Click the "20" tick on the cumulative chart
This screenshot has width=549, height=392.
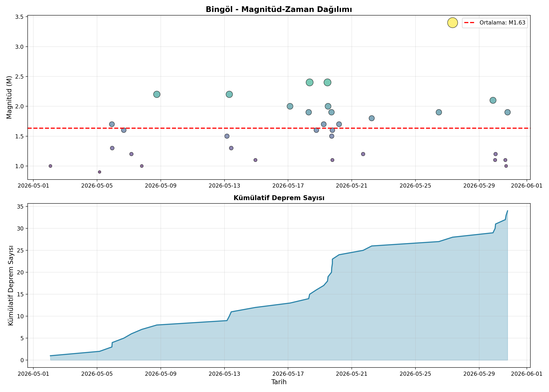(x=21, y=272)
